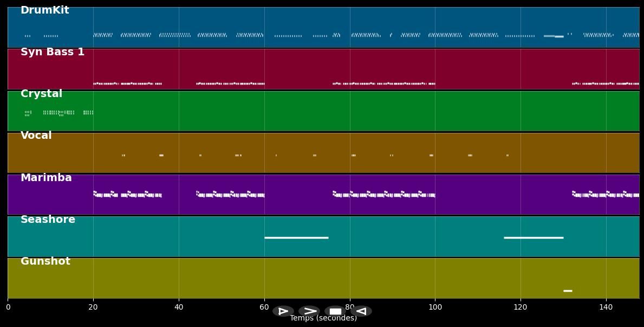Click the 40 tick label on time axis
644x327 pixels.
(x=179, y=307)
